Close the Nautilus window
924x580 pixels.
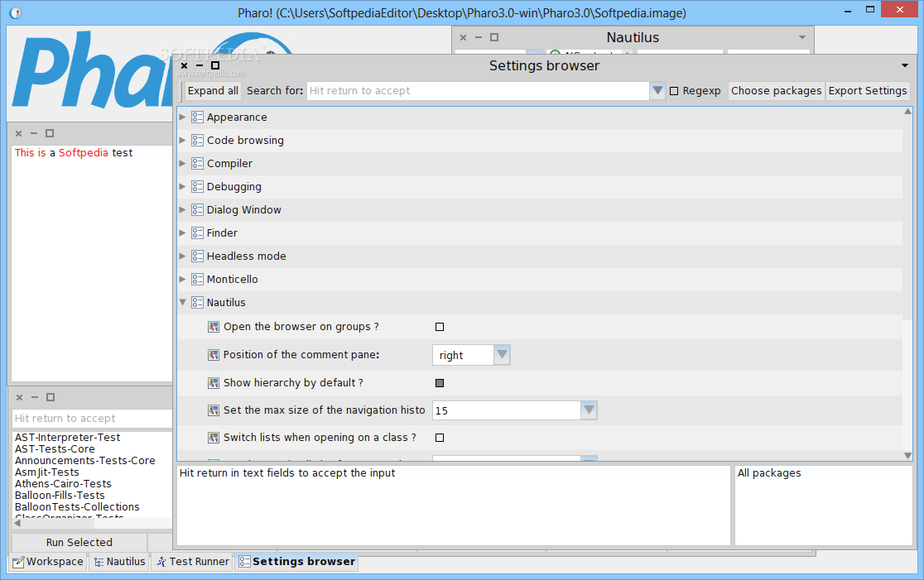[x=463, y=38]
